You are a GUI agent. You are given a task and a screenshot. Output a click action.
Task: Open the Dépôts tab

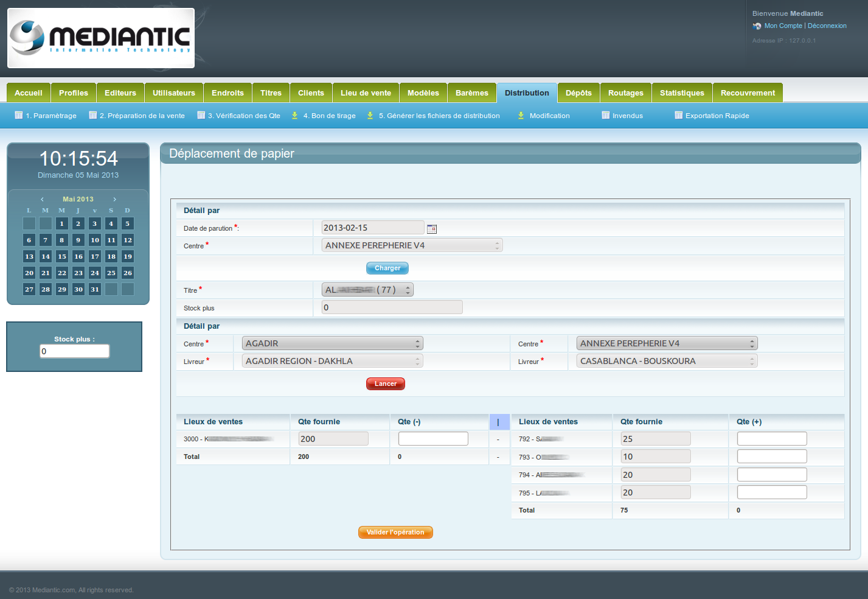578,93
